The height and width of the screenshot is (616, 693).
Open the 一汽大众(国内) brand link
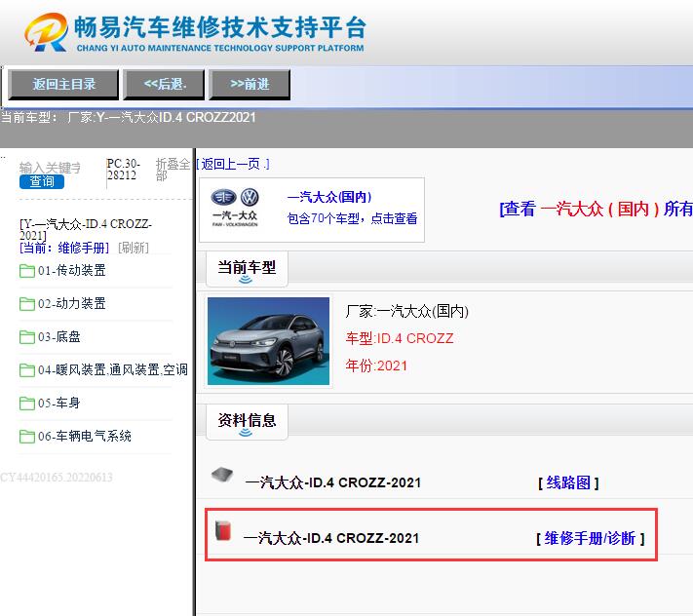click(x=329, y=197)
